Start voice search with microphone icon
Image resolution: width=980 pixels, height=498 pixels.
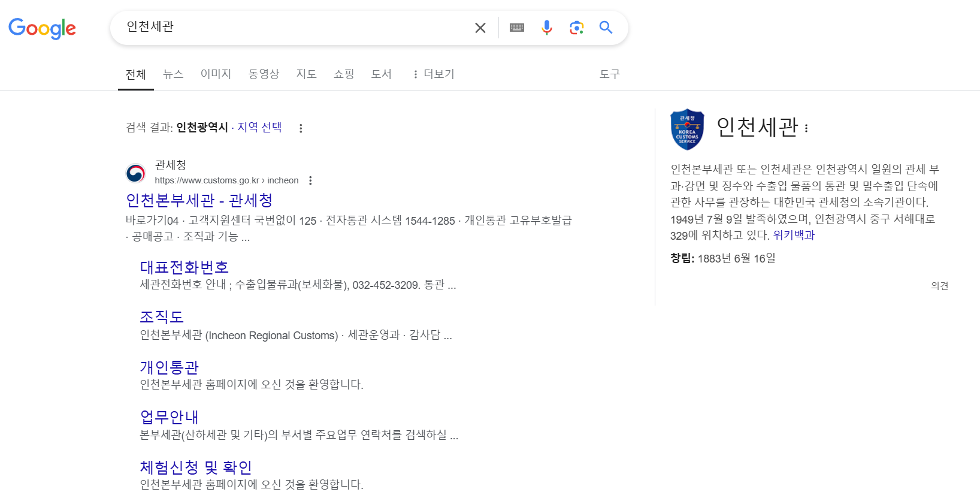tap(547, 28)
